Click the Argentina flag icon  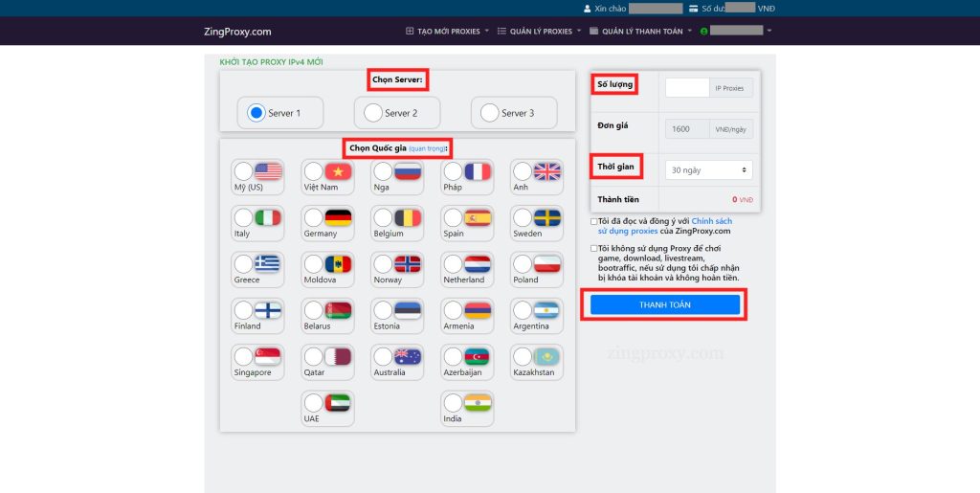point(547,310)
